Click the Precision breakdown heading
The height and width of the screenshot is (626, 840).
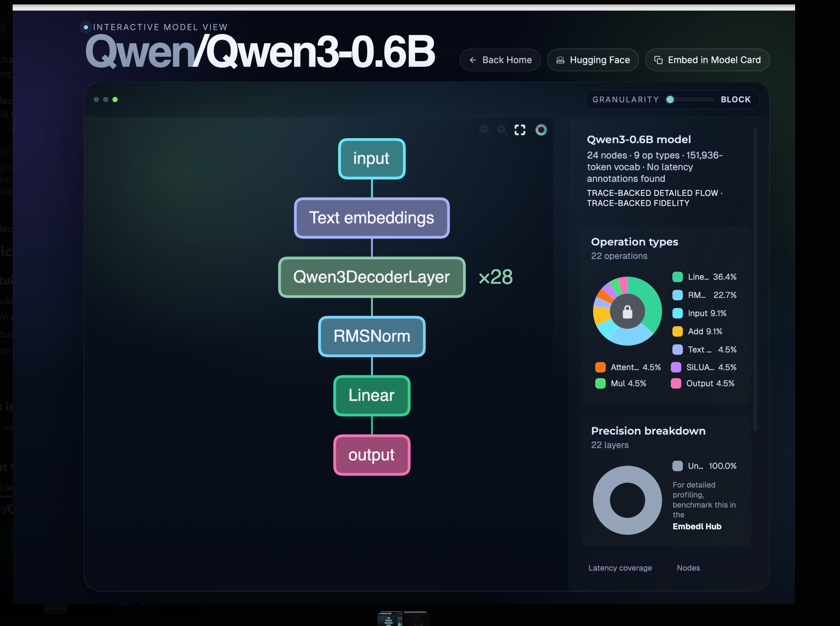point(648,431)
